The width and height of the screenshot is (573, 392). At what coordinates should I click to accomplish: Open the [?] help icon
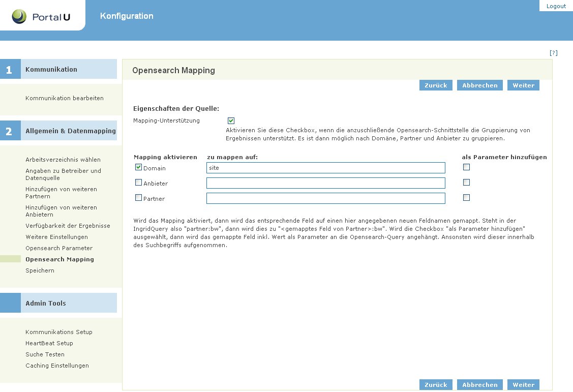coord(554,52)
